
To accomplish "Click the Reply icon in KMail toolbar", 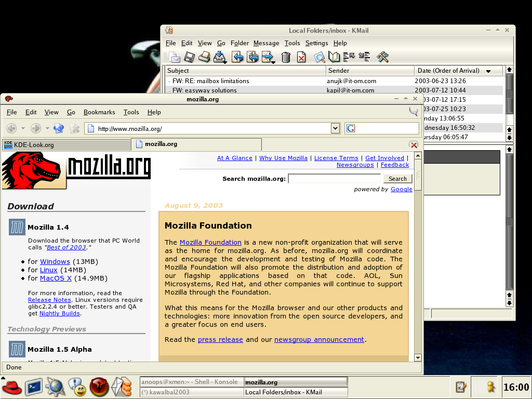I will pyautogui.click(x=237, y=57).
